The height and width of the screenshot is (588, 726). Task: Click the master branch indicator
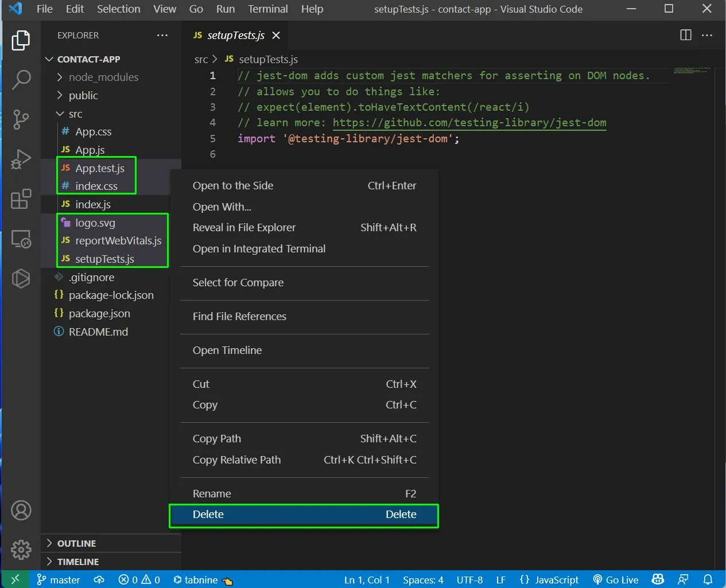point(59,579)
